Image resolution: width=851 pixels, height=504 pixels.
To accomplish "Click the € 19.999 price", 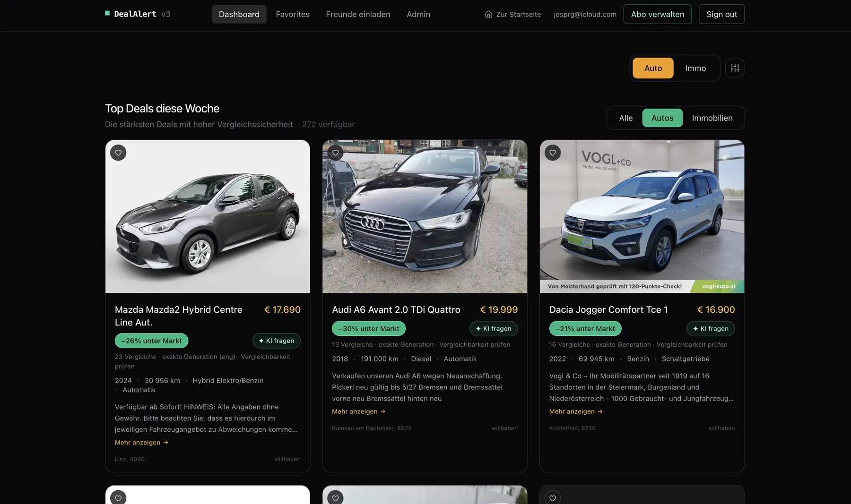I will click(499, 310).
